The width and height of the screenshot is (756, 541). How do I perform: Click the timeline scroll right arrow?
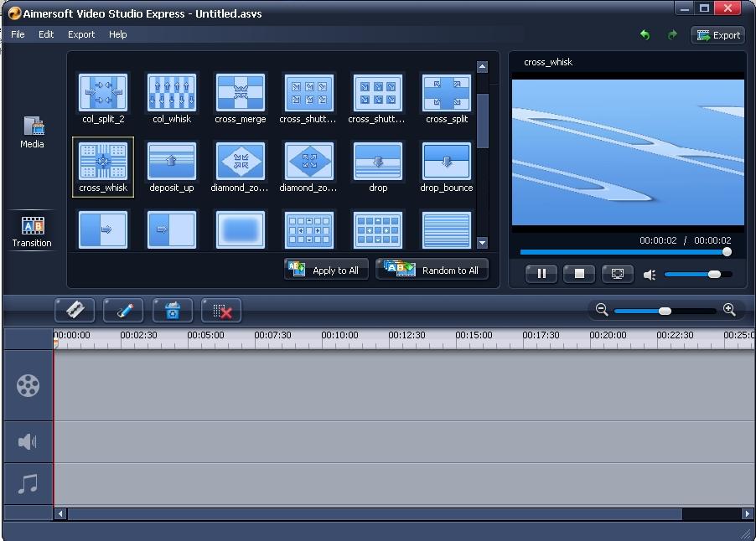(748, 513)
